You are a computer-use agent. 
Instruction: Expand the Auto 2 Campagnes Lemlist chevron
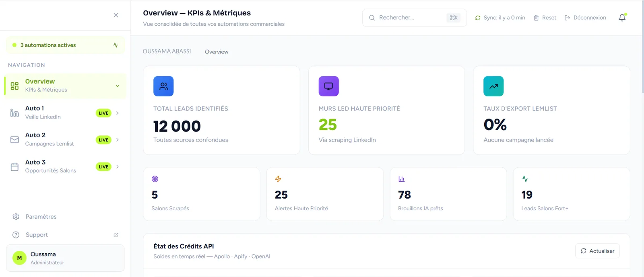click(x=118, y=140)
